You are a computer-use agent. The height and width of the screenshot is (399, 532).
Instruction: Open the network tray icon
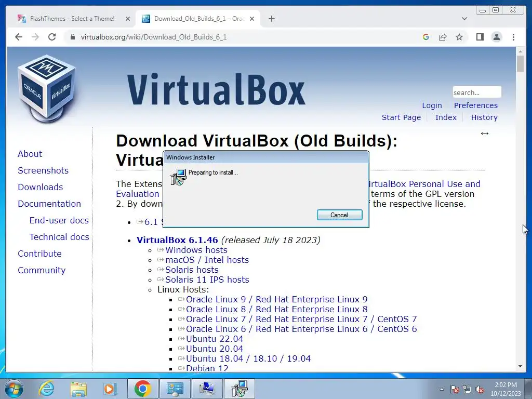click(467, 389)
